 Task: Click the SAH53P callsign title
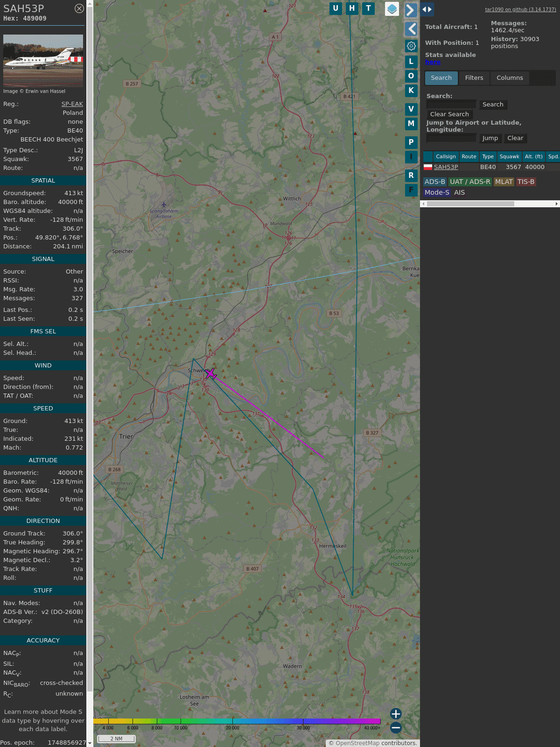tap(24, 8)
